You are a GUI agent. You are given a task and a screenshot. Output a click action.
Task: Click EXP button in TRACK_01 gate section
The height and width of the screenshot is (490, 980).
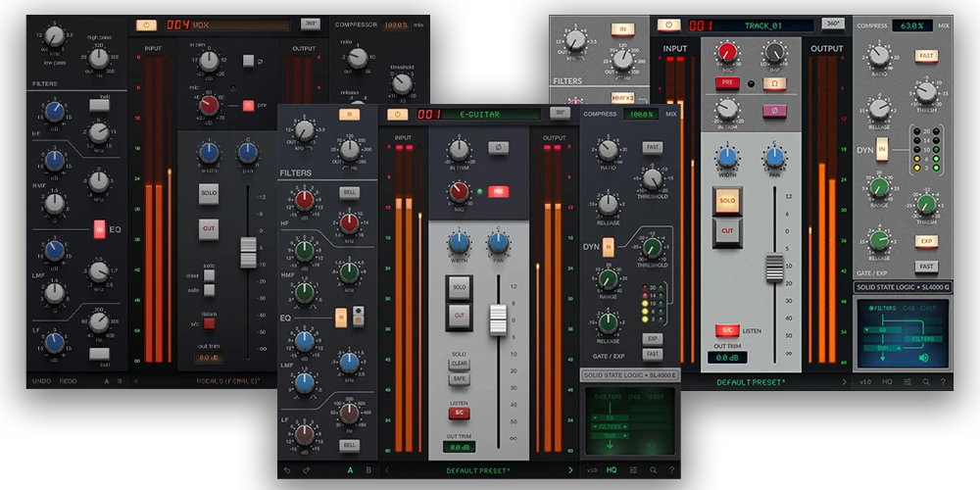(x=926, y=241)
